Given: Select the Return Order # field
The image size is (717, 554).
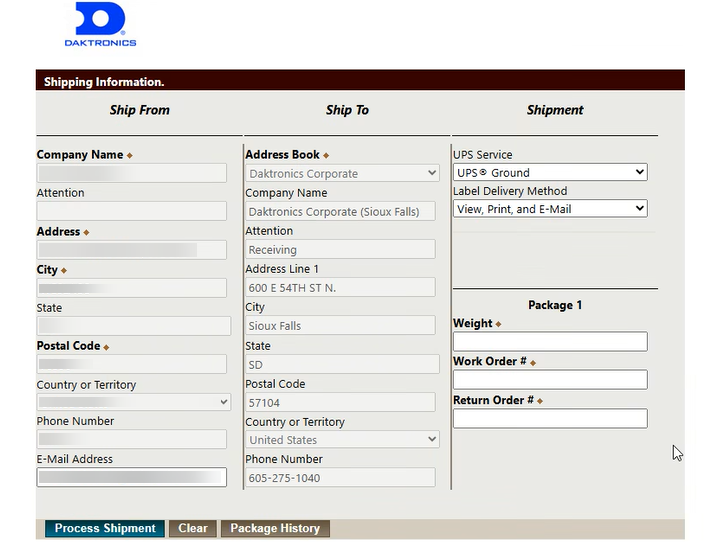Looking at the screenshot, I should [550, 419].
